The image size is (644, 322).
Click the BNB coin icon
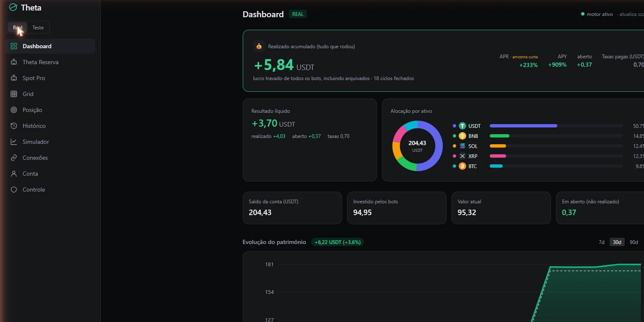(462, 136)
